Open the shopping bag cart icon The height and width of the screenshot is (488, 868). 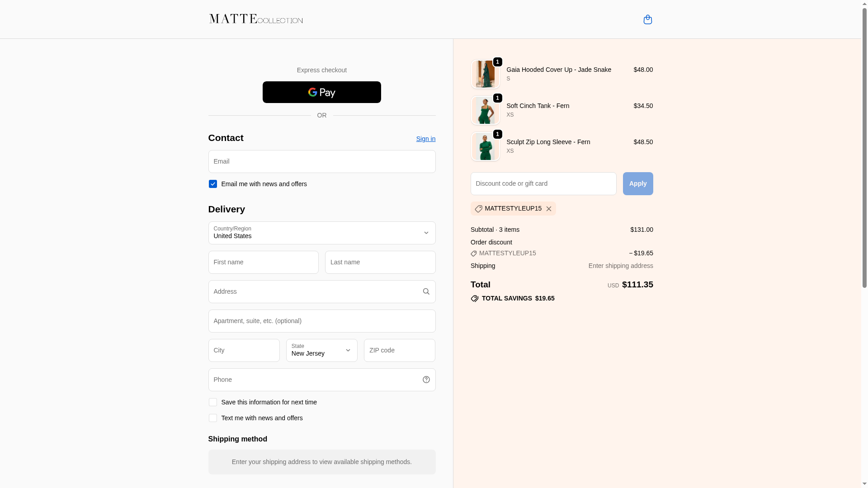coord(647,19)
